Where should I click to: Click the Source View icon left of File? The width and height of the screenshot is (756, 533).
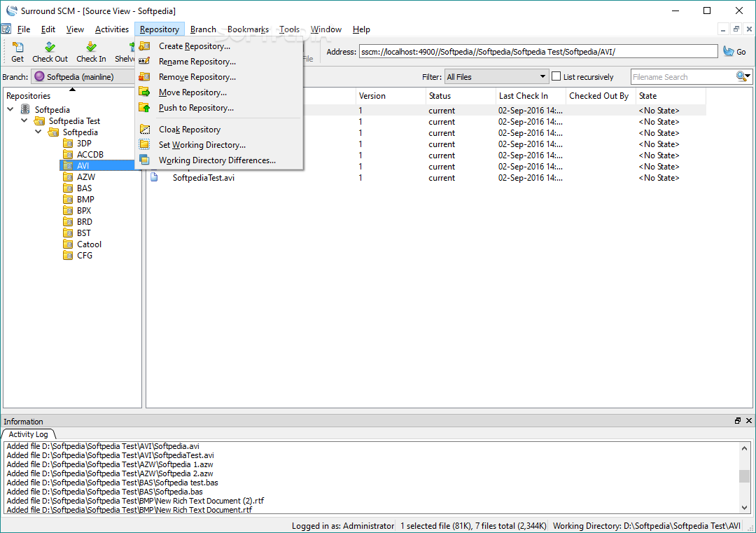pos(6,29)
